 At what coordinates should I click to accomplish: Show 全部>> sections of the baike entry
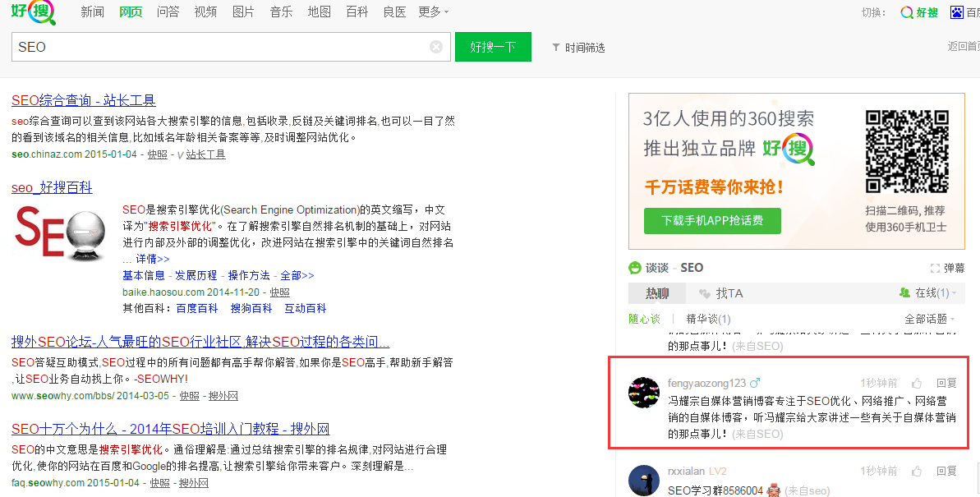coord(297,275)
